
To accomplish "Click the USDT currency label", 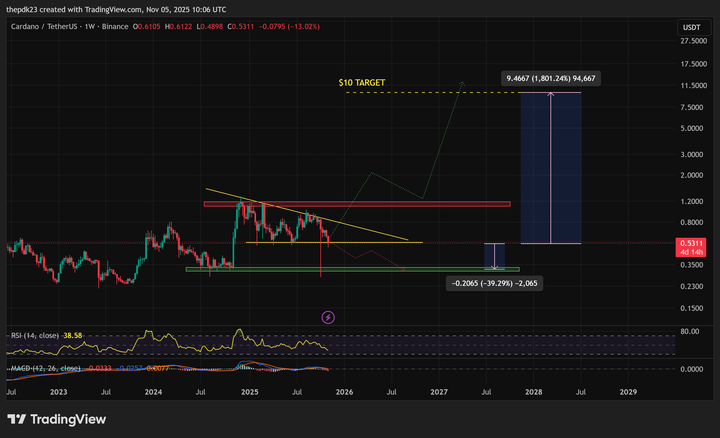I will [692, 27].
